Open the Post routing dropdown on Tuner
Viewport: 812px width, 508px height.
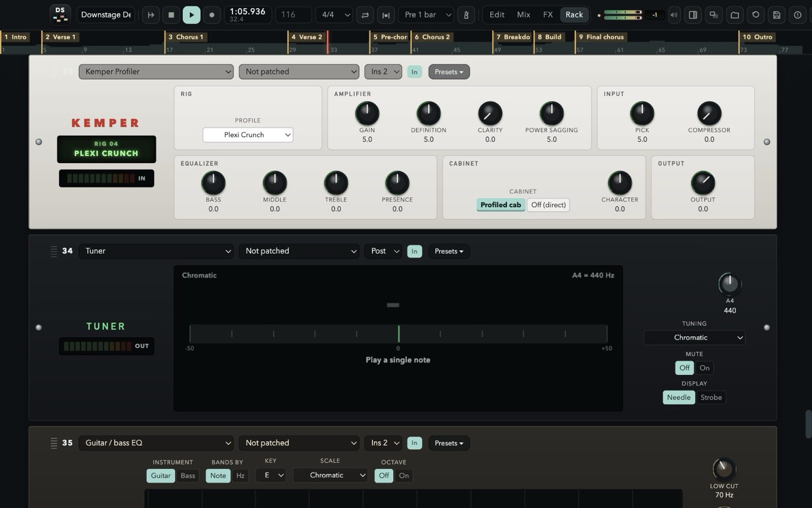pos(383,251)
